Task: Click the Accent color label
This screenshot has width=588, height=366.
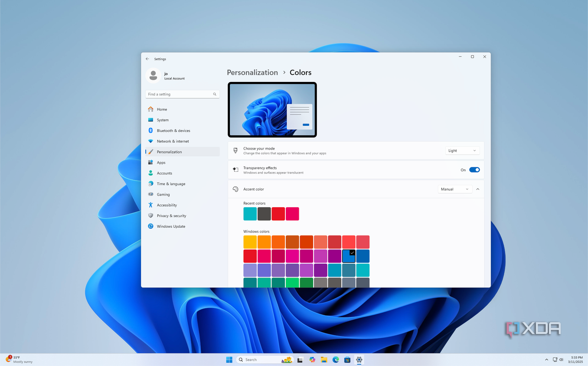Action: tap(254, 189)
